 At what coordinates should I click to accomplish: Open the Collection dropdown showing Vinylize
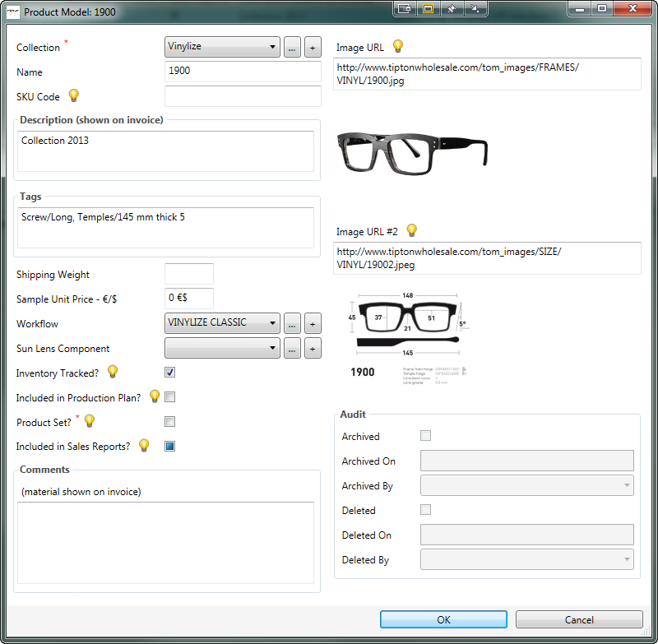point(222,47)
